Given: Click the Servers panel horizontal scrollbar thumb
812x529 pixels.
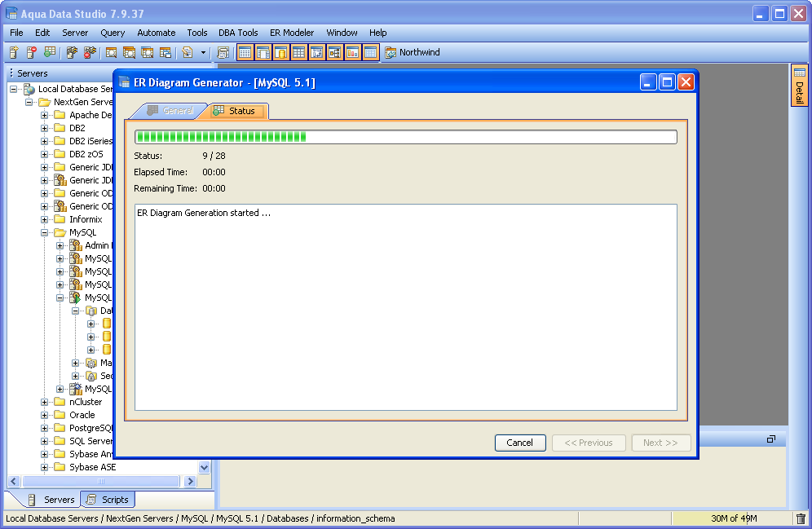Looking at the screenshot, I should point(101,482).
